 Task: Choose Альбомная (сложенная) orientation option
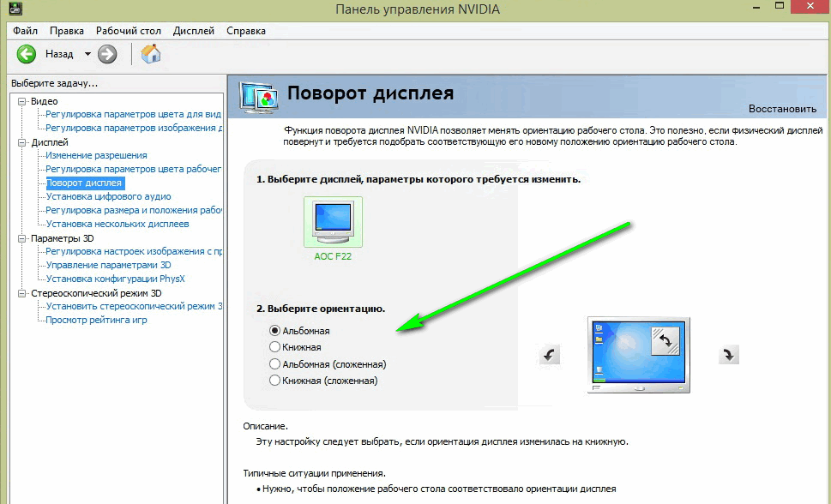pyautogui.click(x=275, y=363)
